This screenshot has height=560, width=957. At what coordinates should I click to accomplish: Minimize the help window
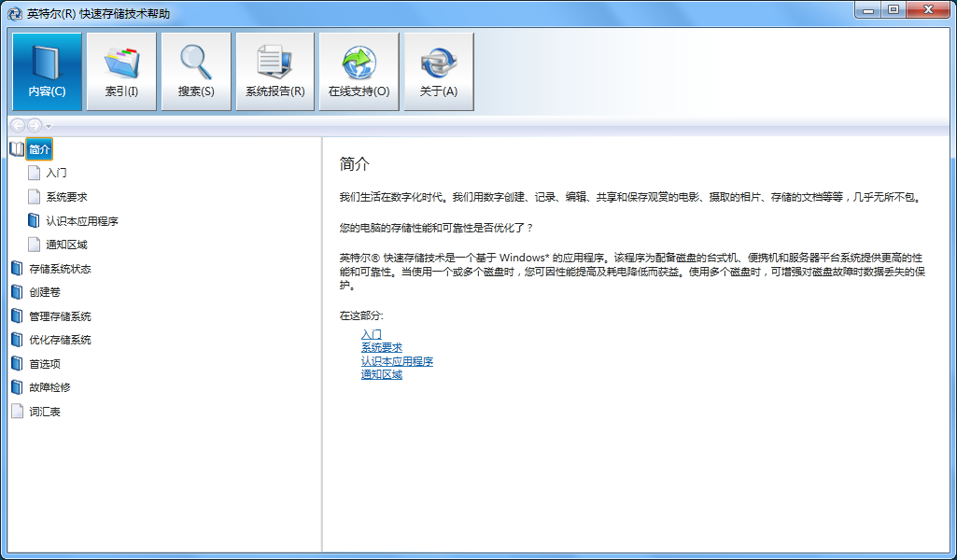tap(868, 9)
